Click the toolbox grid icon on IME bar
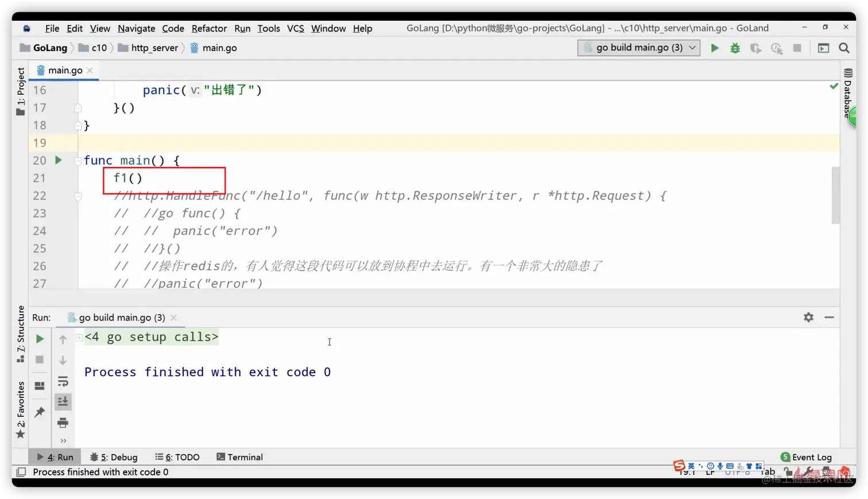This screenshot has height=499, width=868. click(759, 466)
